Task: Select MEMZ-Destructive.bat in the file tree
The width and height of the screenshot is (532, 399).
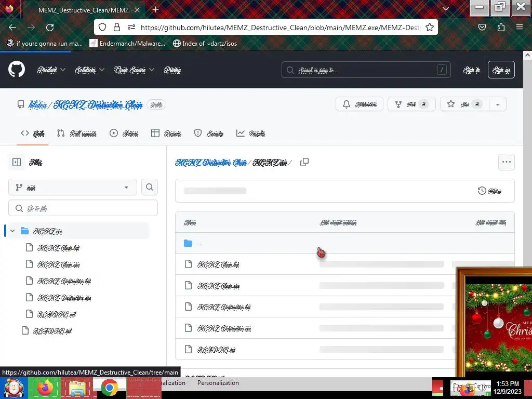Action: pyautogui.click(x=64, y=281)
